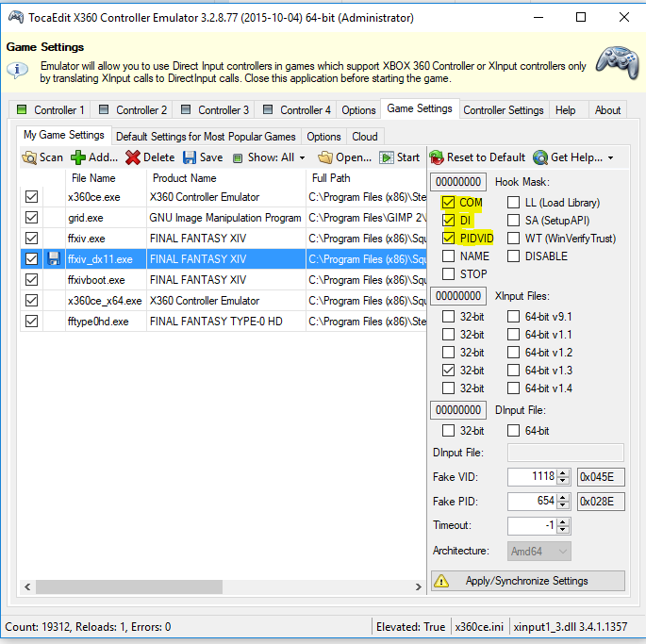
Task: Click the Hook Mask 00000000 button
Action: pos(458,182)
